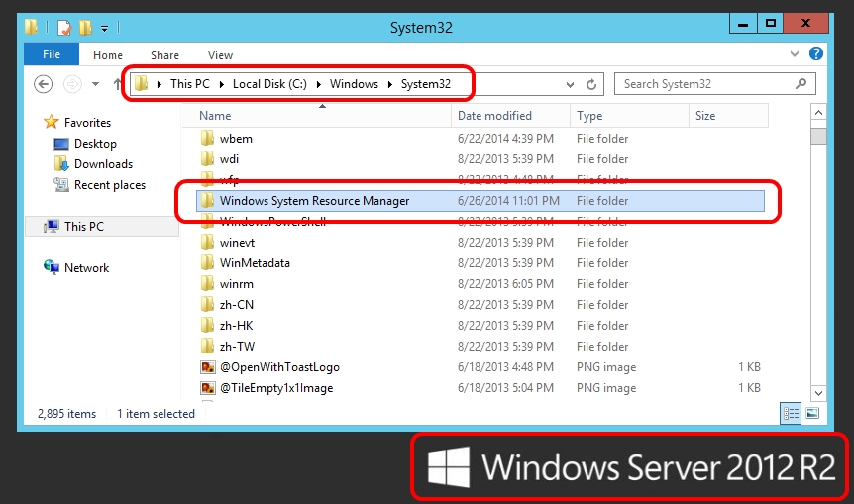Select Favorites in navigation pane
This screenshot has width=854, height=504.
coord(87,123)
